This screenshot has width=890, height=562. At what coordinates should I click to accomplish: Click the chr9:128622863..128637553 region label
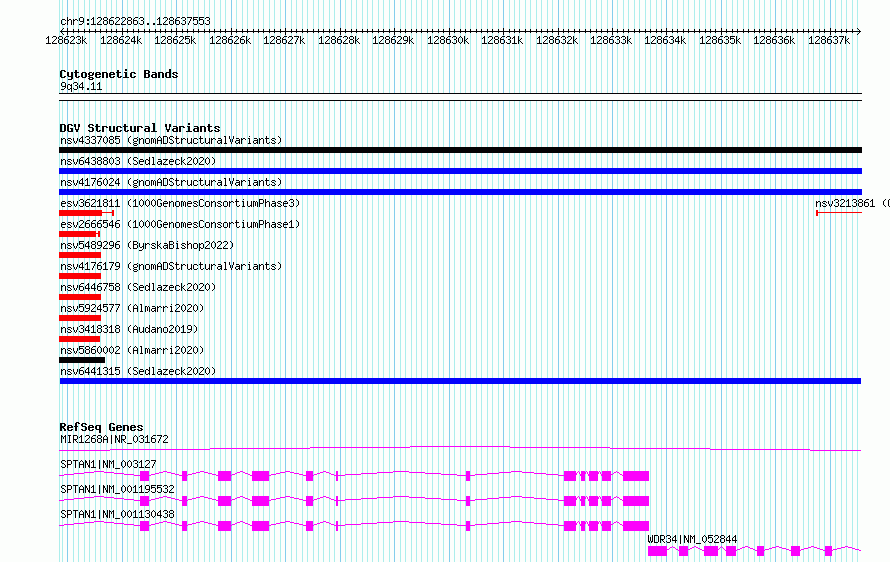click(x=135, y=21)
